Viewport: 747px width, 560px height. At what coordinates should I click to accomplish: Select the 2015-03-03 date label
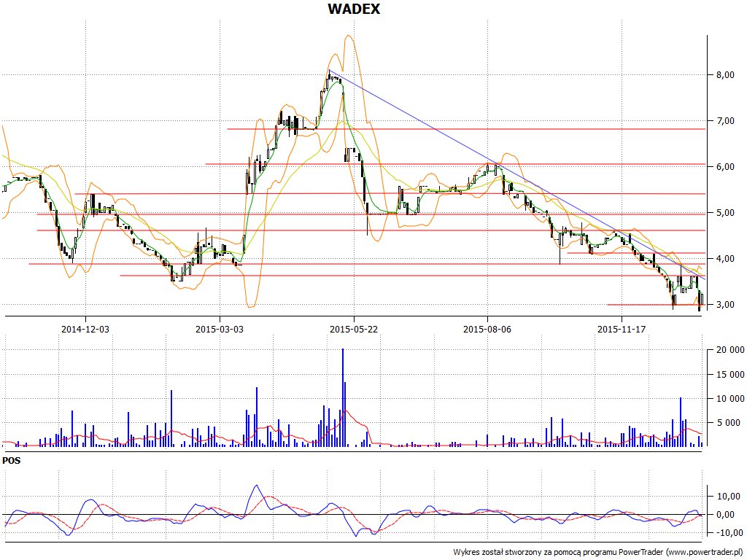(220, 329)
